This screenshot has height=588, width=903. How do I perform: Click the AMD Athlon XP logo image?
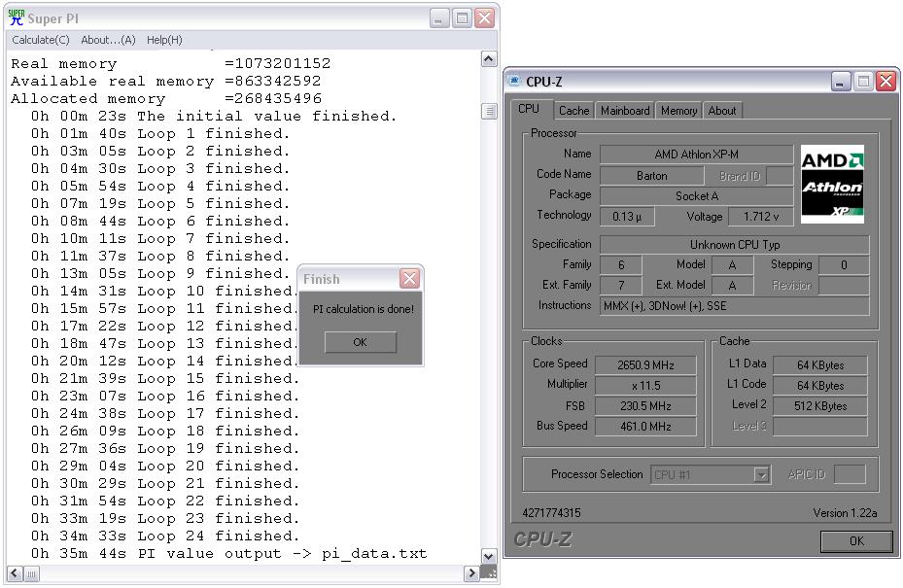coord(832,185)
